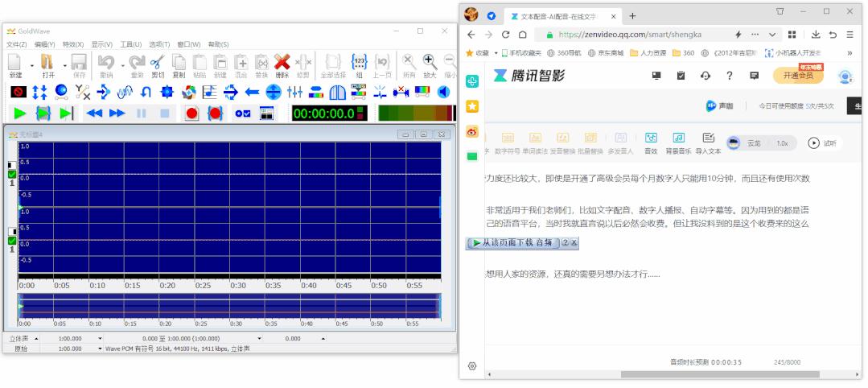This screenshot has width=868, height=388.
Task: Click the scissors Cut icon
Action: tap(158, 62)
